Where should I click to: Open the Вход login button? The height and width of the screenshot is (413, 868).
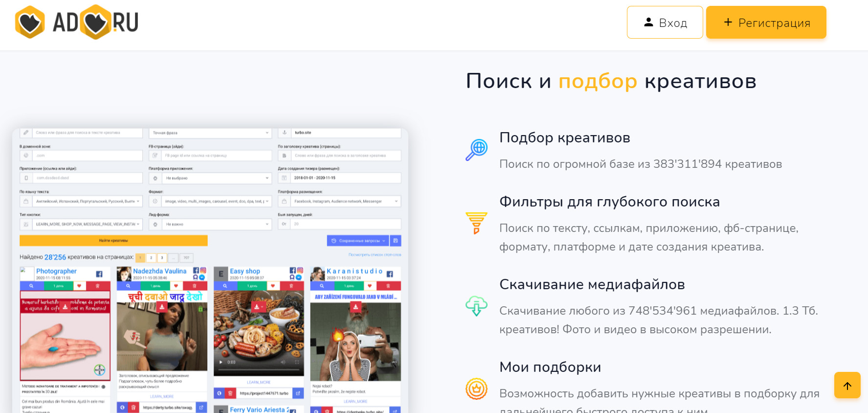tap(665, 23)
